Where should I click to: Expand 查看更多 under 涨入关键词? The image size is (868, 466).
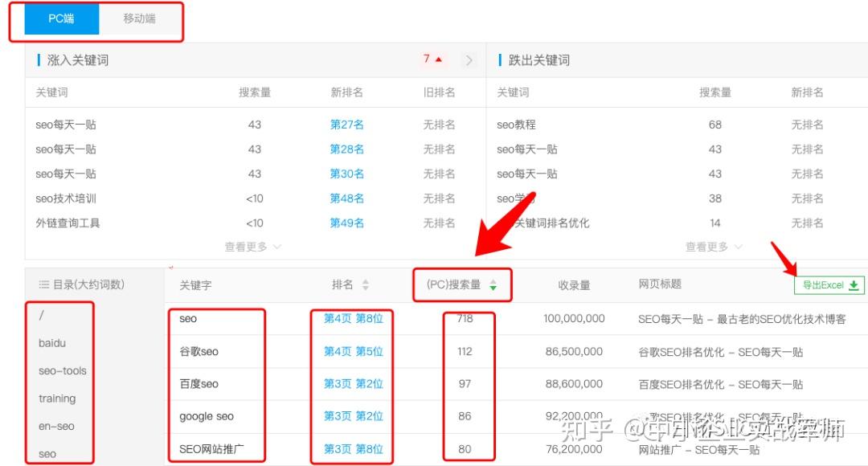(x=252, y=247)
